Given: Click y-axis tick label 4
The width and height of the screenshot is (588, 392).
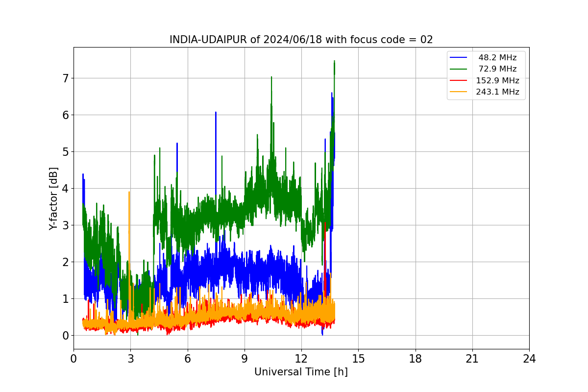Looking at the screenshot, I should click(65, 189).
